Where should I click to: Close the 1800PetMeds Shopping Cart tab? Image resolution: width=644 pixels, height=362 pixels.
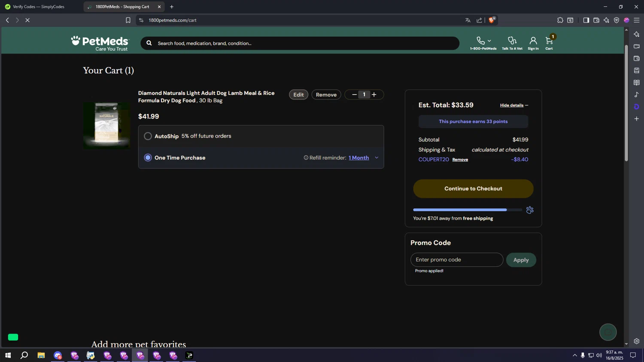159,7
